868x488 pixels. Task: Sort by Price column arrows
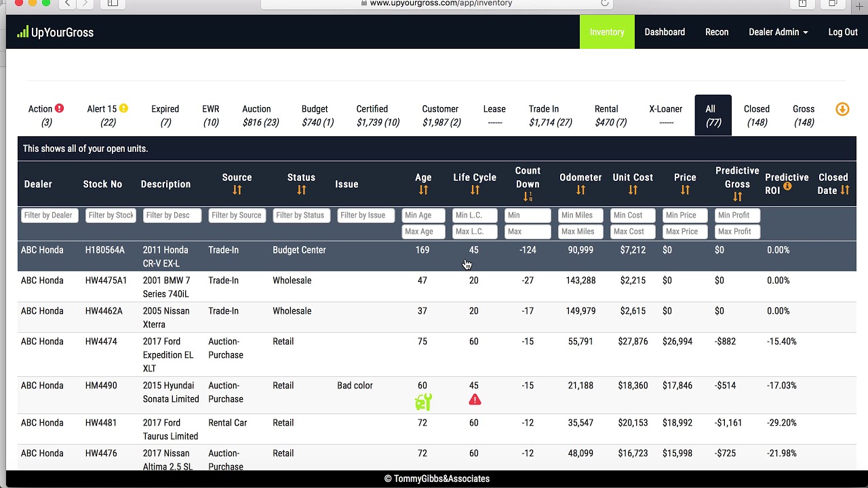(685, 190)
